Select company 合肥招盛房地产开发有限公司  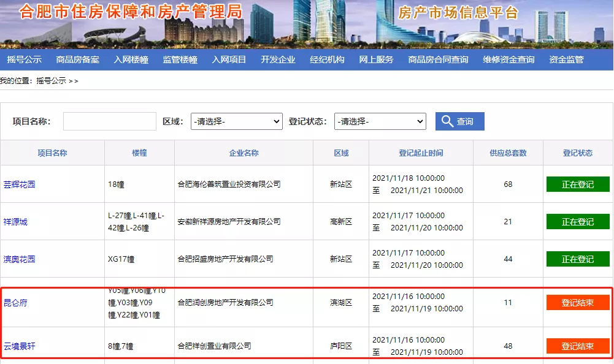pyautogui.click(x=226, y=259)
